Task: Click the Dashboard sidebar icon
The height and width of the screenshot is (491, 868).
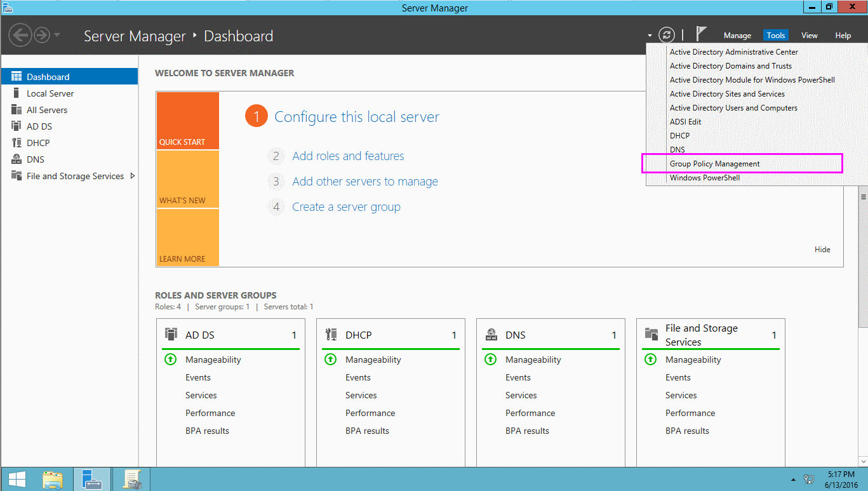Action: (x=17, y=77)
